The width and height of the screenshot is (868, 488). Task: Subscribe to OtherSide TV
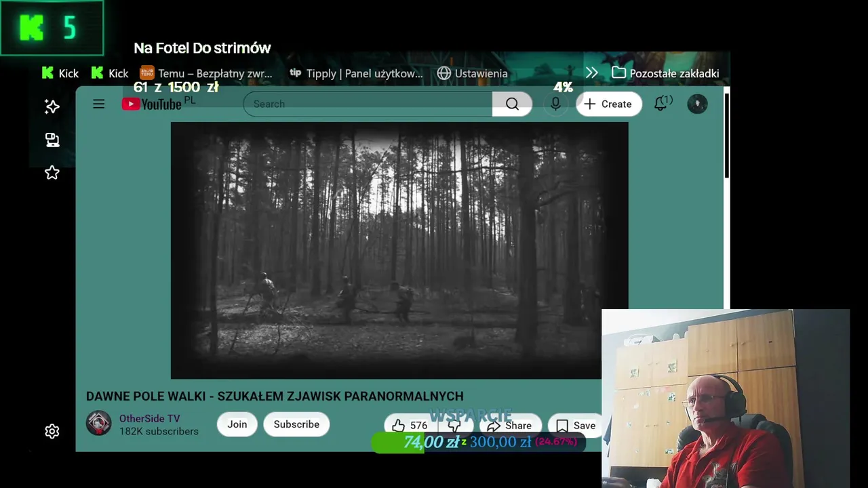tap(296, 424)
